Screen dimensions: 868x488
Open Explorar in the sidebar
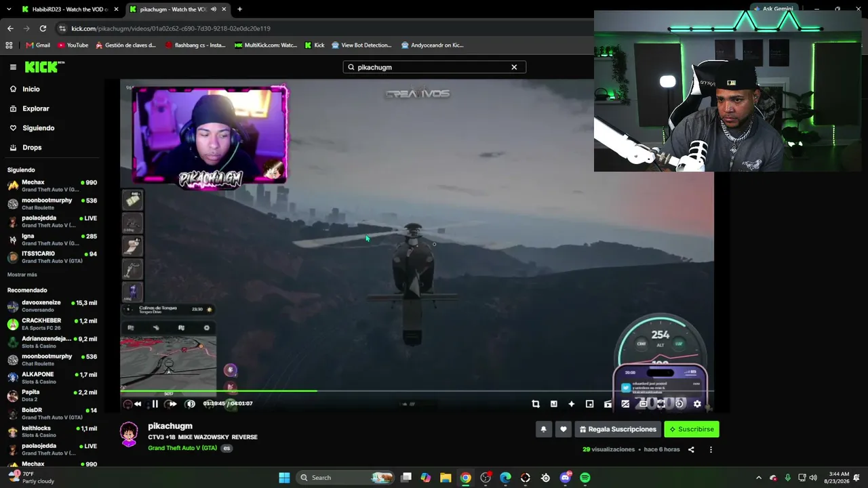35,108
